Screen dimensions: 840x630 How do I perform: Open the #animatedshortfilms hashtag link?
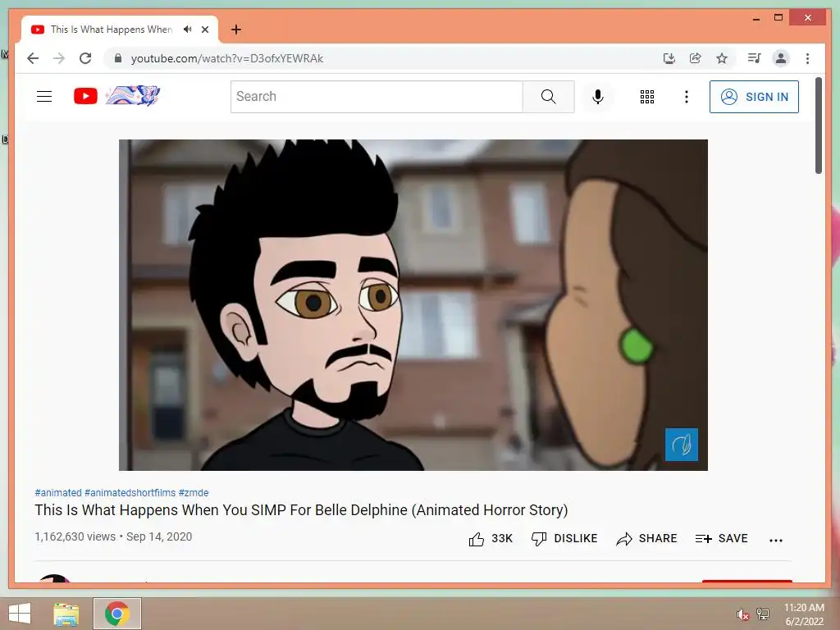click(x=130, y=493)
